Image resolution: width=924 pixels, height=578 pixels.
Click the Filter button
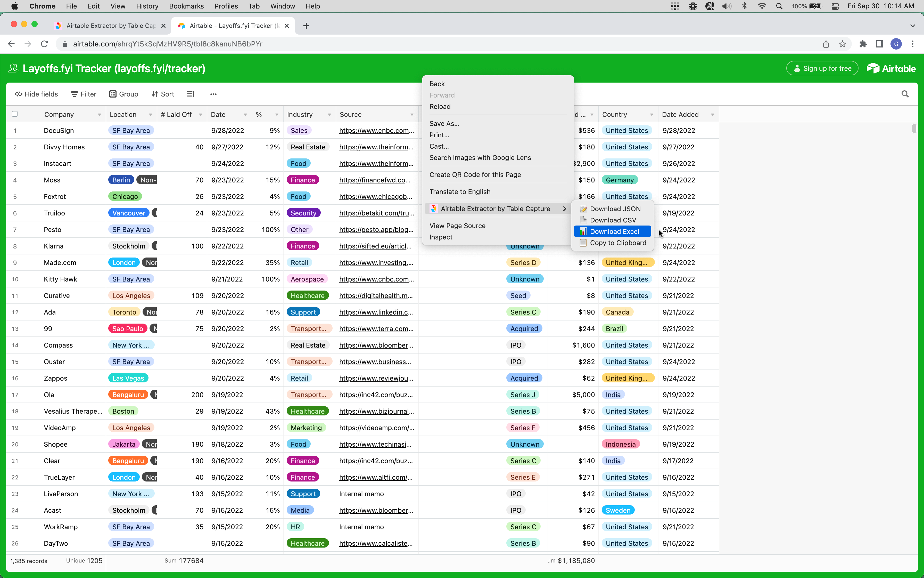[x=84, y=94]
